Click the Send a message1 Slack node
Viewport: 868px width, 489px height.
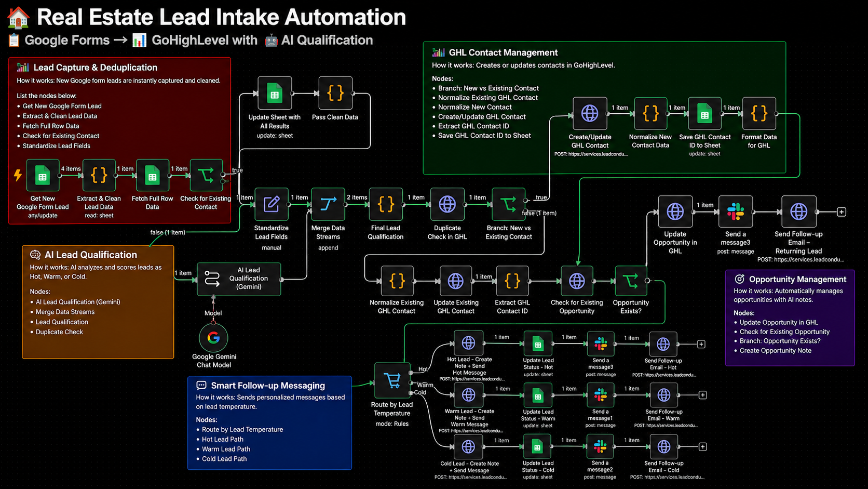[601, 395]
